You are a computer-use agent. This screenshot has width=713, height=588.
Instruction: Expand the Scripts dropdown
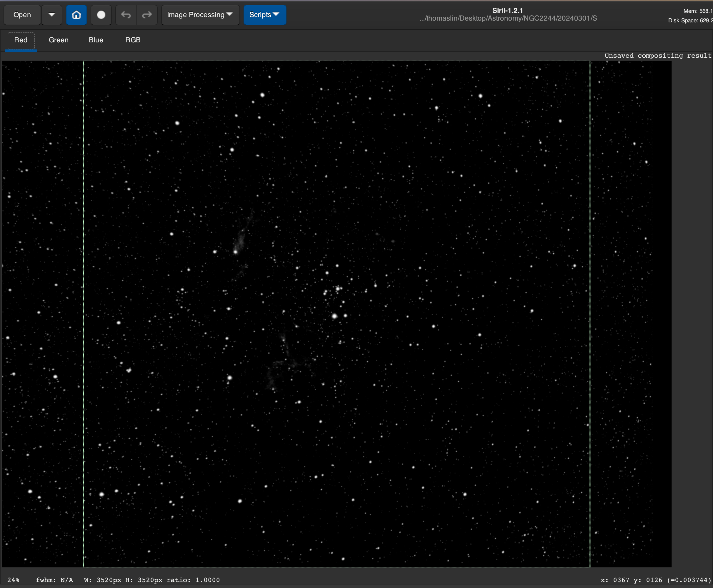(x=264, y=15)
